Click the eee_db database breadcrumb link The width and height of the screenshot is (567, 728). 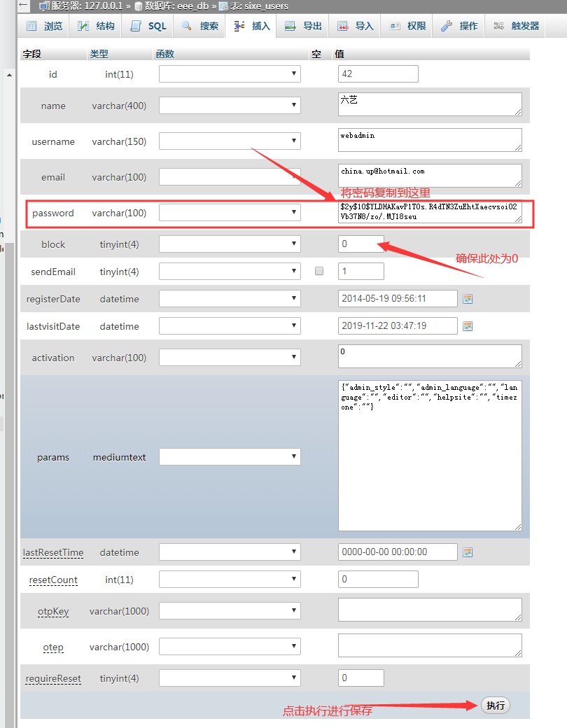point(174,6)
